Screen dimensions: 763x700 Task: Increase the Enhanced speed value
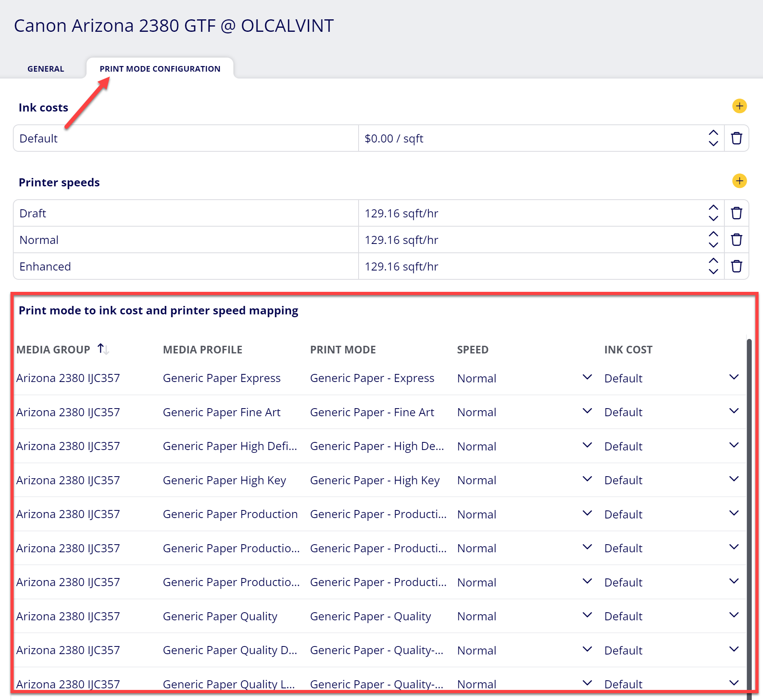(x=713, y=261)
